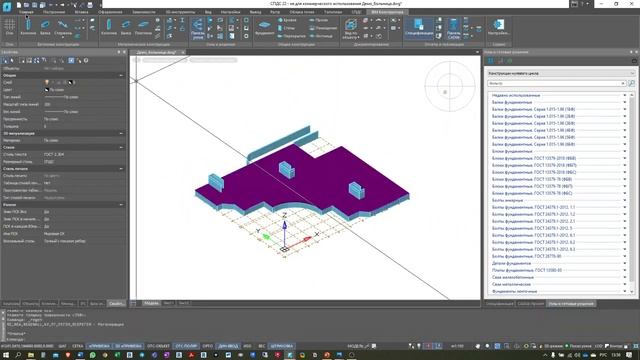The height and width of the screenshot is (360, 640).
Task: Select the Стержень rebar tool
Action: pyautogui.click(x=63, y=27)
